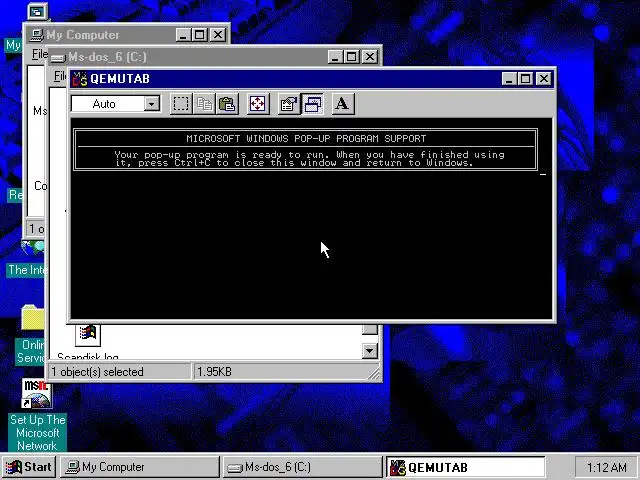The height and width of the screenshot is (480, 640).
Task: Select the Scandisk.log file icon
Action: [88, 336]
